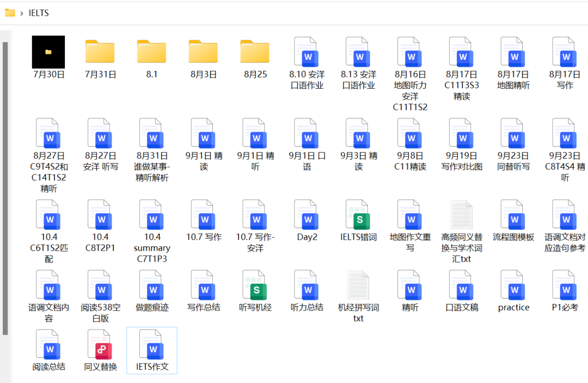This screenshot has width=588, height=383.
Task: Expand the breadcrumb chevron before IELTS
Action: pos(22,13)
